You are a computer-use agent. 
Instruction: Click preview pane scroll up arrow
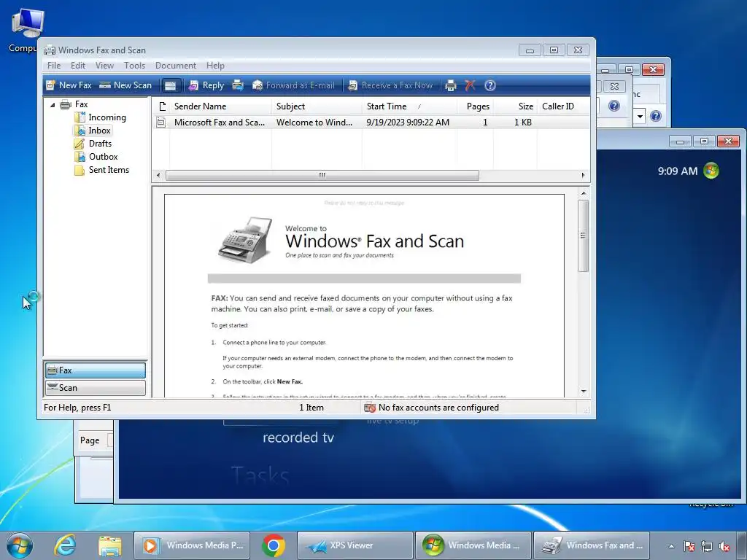(x=584, y=193)
